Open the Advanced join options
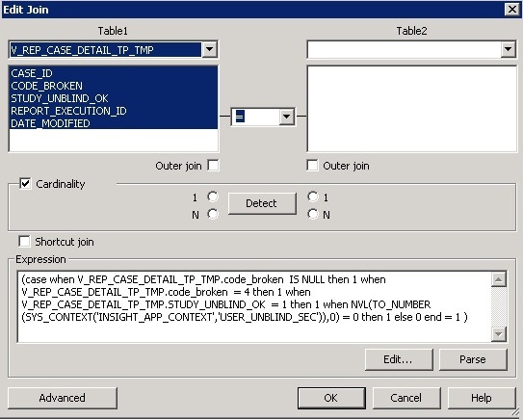This screenshot has height=420, width=523. pyautogui.click(x=63, y=398)
